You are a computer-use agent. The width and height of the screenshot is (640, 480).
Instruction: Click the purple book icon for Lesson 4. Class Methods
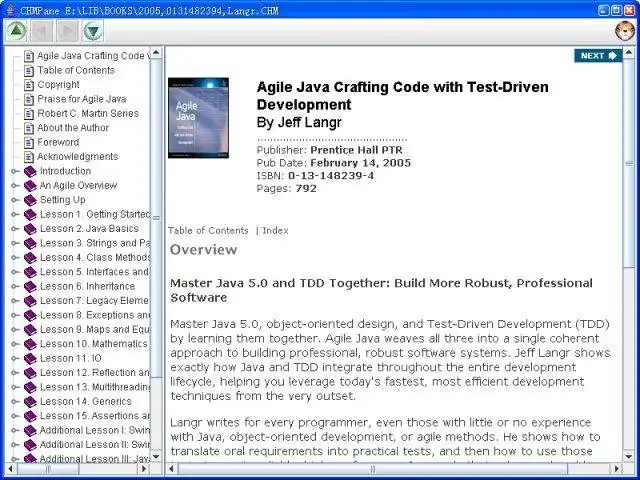[30, 258]
